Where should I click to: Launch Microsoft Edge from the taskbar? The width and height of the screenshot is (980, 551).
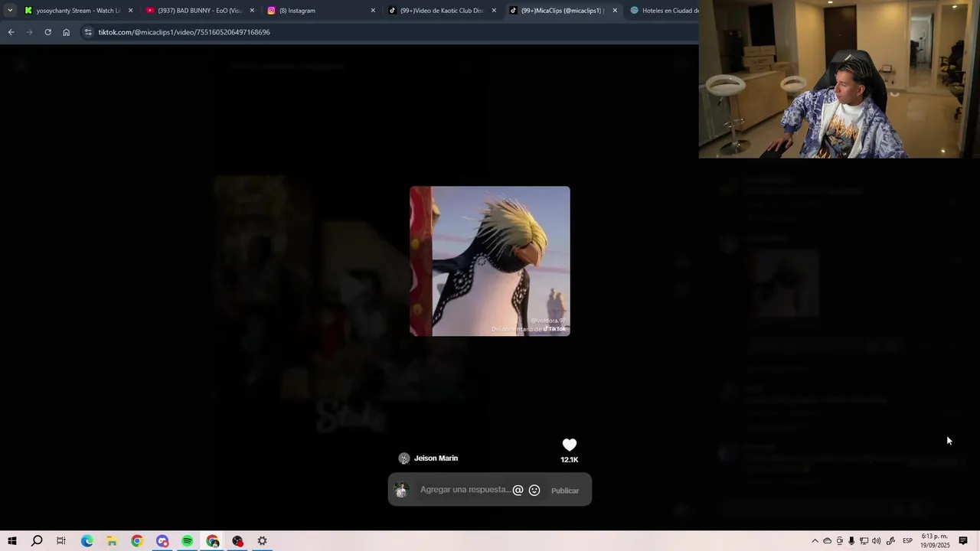tap(87, 541)
